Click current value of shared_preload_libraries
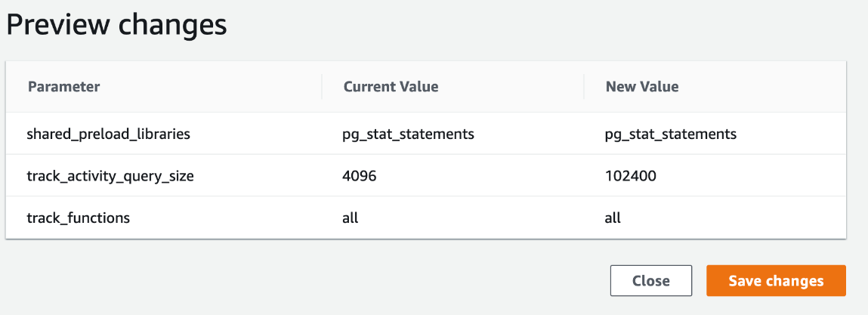The width and height of the screenshot is (868, 315). pos(408,134)
